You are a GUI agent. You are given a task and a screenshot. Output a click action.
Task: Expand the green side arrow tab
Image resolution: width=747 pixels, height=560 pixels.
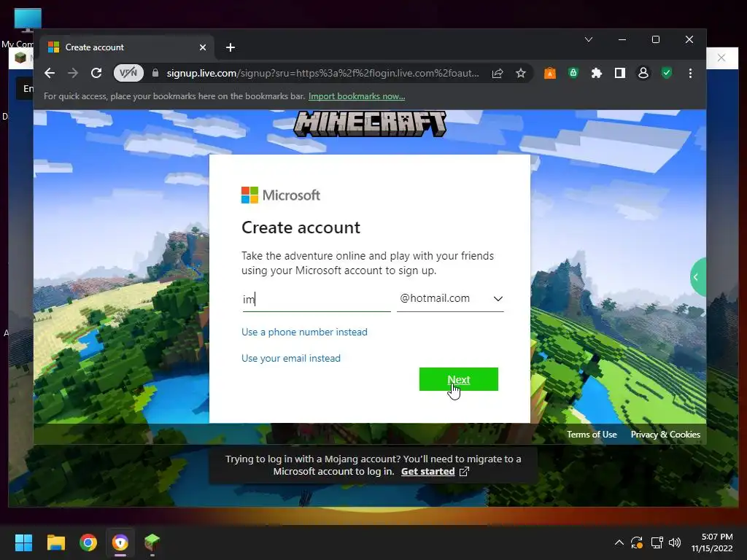[697, 277]
